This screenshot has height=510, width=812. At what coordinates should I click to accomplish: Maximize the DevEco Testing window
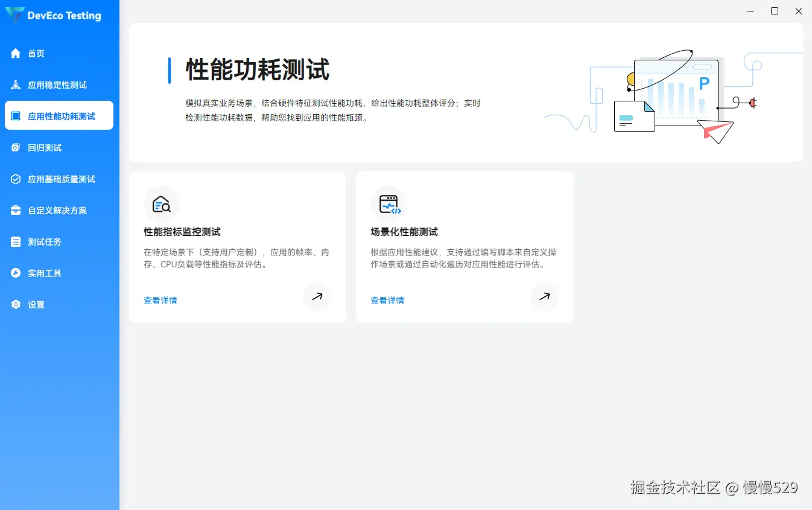pos(775,11)
